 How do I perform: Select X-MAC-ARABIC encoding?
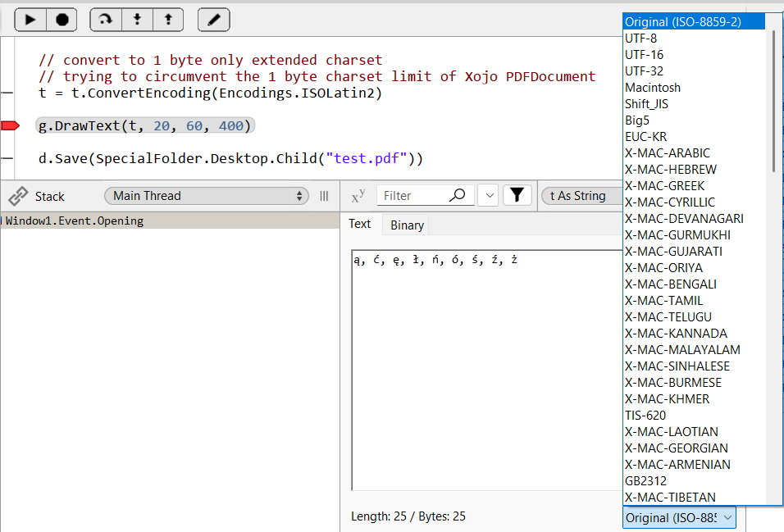click(x=694, y=153)
